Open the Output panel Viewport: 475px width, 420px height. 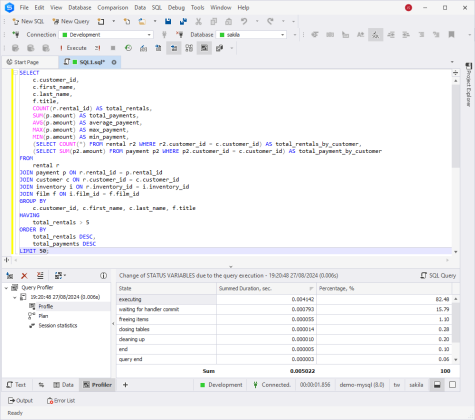pyautogui.click(x=20, y=401)
